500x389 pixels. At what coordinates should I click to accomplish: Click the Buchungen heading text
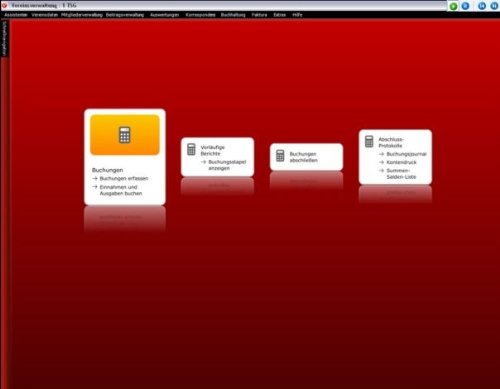tap(108, 170)
